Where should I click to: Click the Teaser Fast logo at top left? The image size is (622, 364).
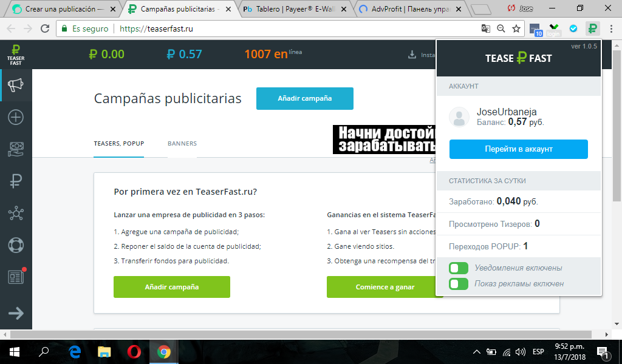(x=16, y=55)
